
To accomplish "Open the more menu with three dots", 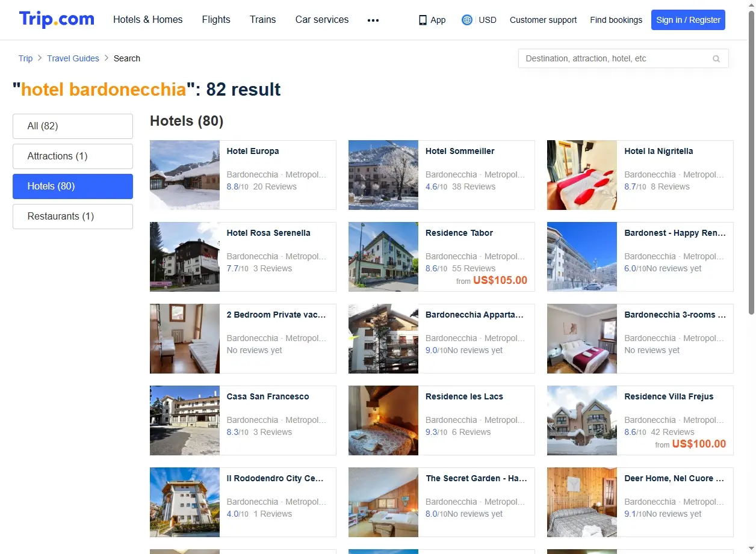I will tap(373, 20).
